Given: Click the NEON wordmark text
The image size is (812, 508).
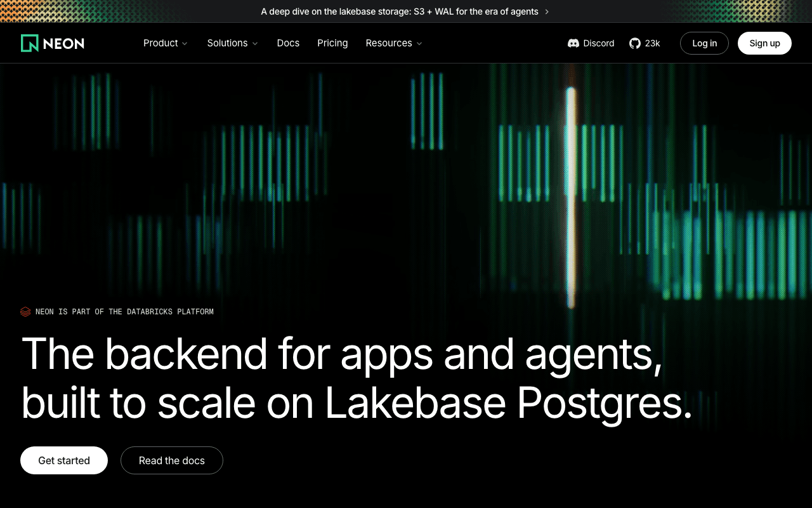Looking at the screenshot, I should tap(63, 43).
